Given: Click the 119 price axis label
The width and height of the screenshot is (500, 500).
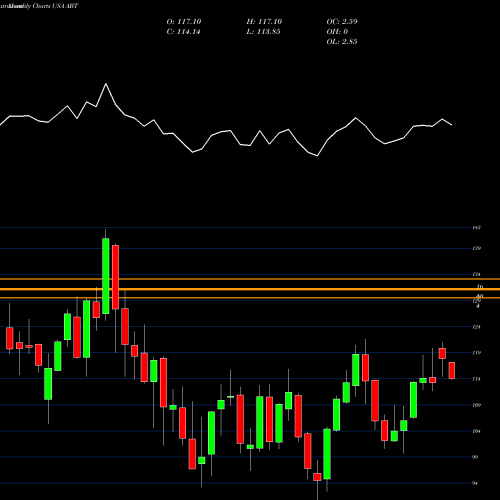Looking at the screenshot, I should (x=477, y=353).
